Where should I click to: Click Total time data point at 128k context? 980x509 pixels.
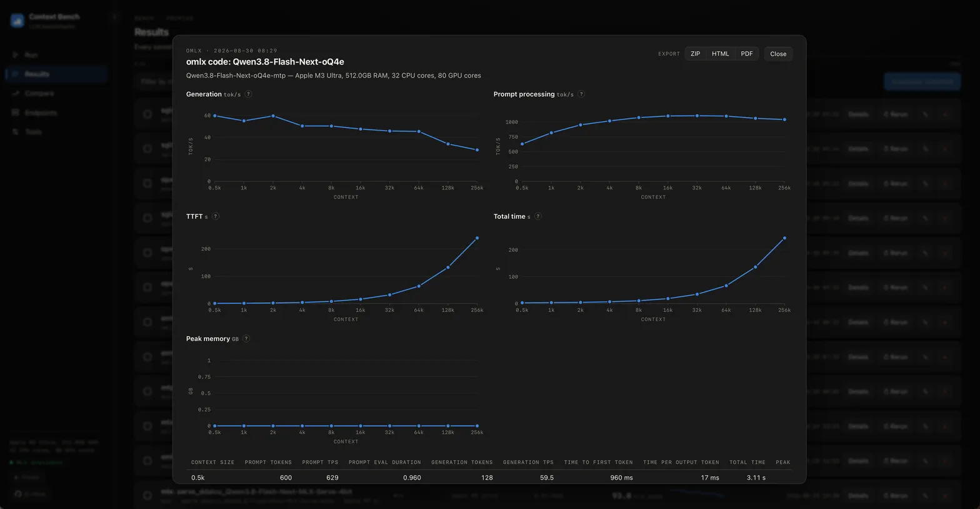click(x=755, y=267)
